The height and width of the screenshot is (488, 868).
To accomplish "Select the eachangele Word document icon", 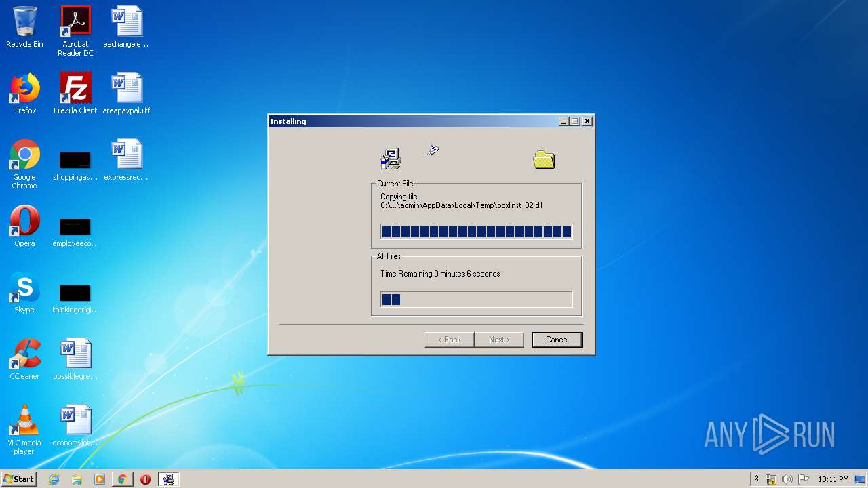I will (x=126, y=27).
